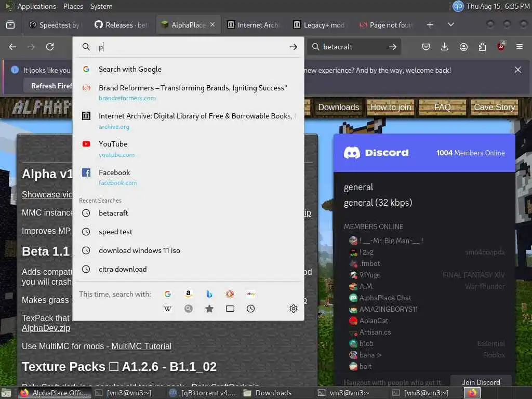Search open tabs using the tab icon

tap(230, 309)
